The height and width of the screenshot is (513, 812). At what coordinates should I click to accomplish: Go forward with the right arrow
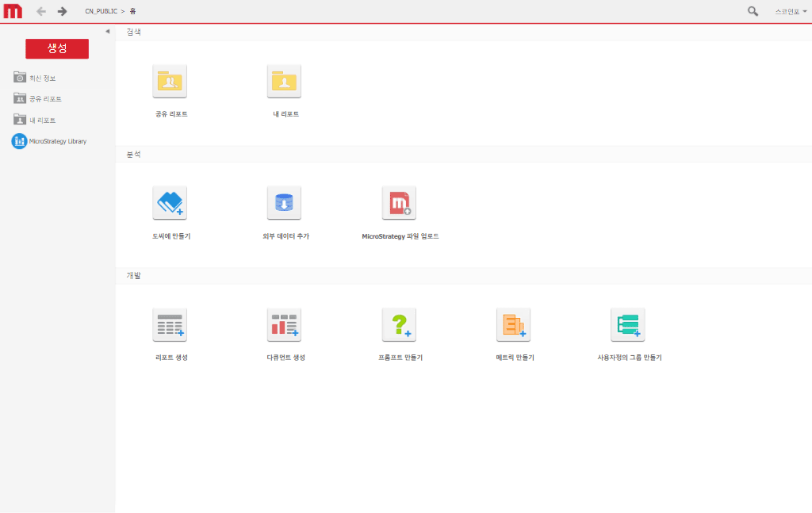[x=63, y=11]
